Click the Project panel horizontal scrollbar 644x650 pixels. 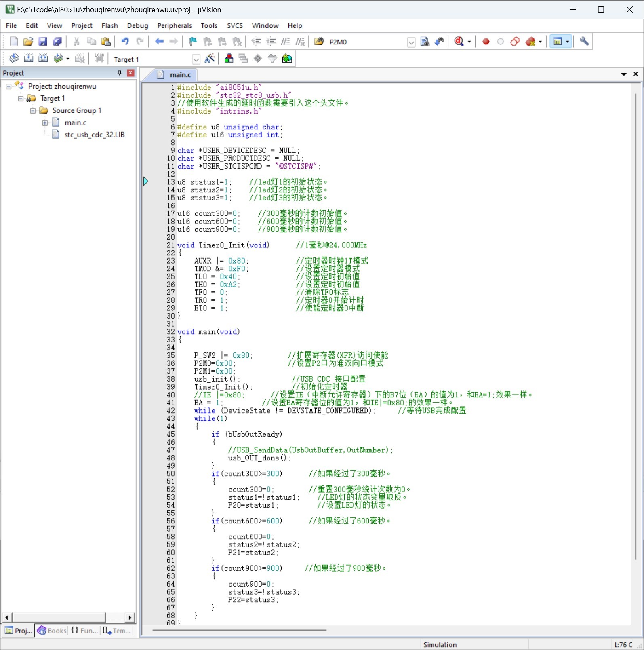pos(68,617)
